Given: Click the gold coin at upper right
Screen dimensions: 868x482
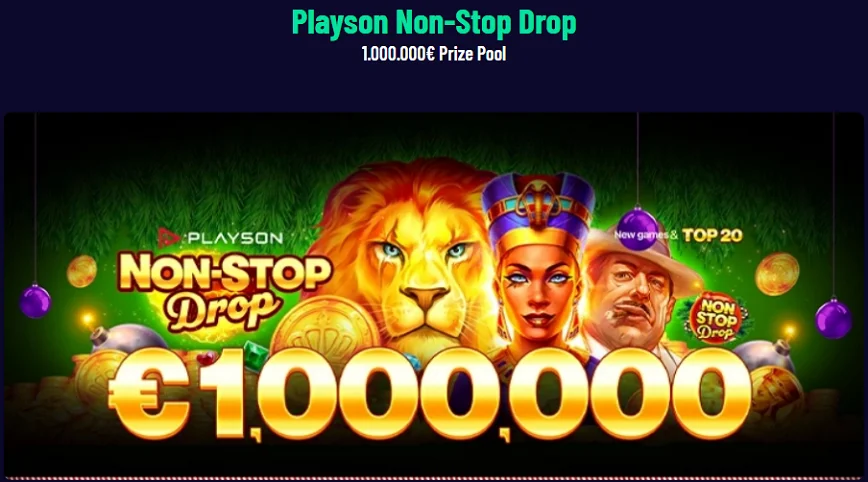Looking at the screenshot, I should point(777,273).
